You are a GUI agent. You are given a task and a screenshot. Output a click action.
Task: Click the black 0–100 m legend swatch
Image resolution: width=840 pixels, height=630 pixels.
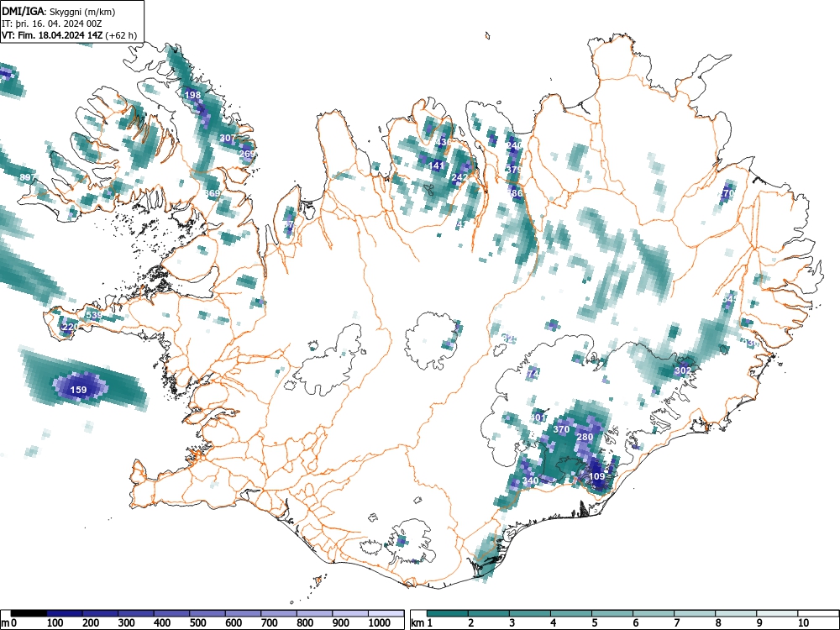(x=29, y=613)
